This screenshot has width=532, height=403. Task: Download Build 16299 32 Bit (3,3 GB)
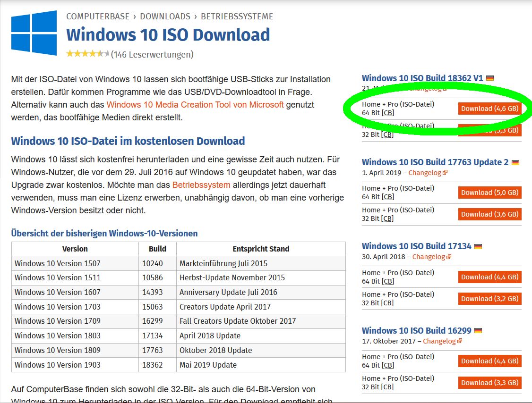point(489,383)
